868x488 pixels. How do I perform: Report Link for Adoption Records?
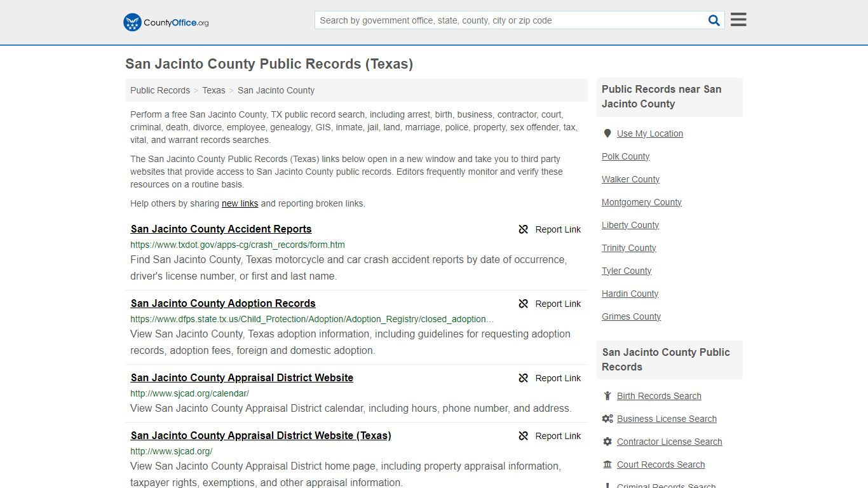tap(558, 304)
